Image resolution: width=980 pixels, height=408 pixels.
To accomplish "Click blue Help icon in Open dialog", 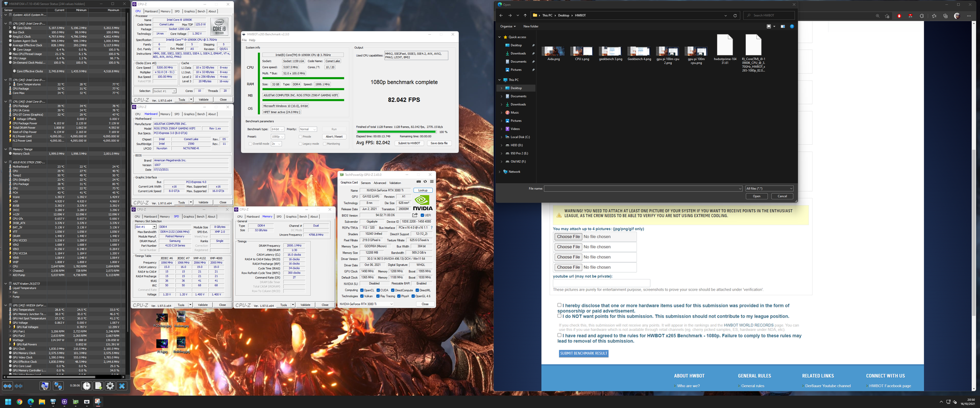I will pos(792,27).
